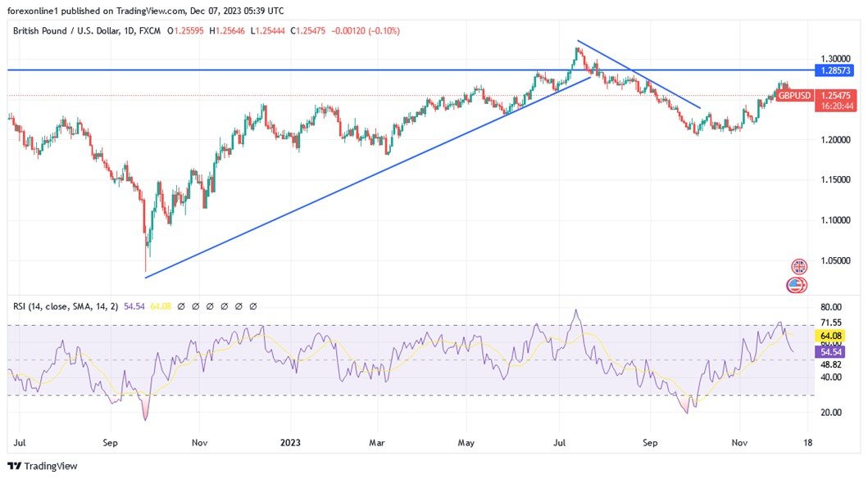Click the UK flag currency icon
Image resolution: width=868 pixels, height=479 pixels.
coord(798,267)
